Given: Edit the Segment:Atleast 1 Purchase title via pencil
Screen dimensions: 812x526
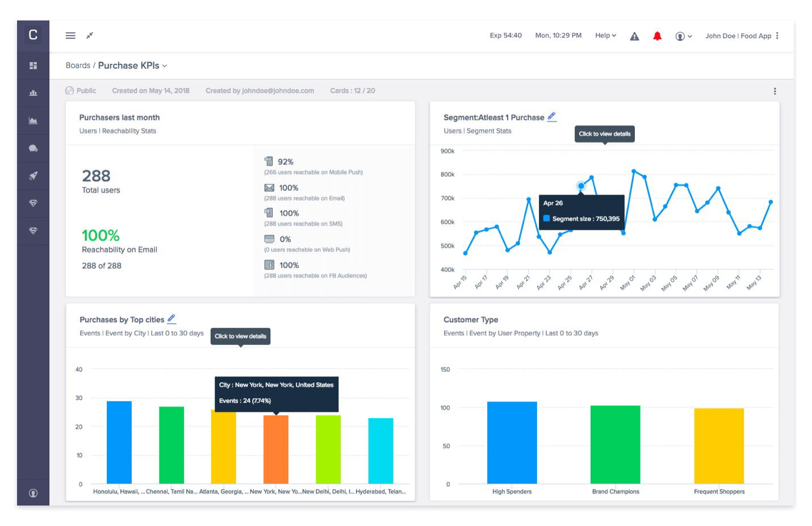Looking at the screenshot, I should [552, 116].
